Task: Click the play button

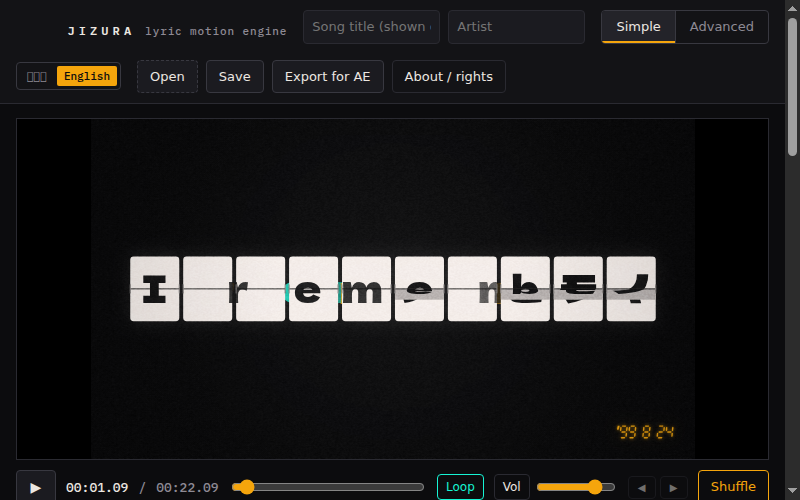Action: pyautogui.click(x=36, y=487)
